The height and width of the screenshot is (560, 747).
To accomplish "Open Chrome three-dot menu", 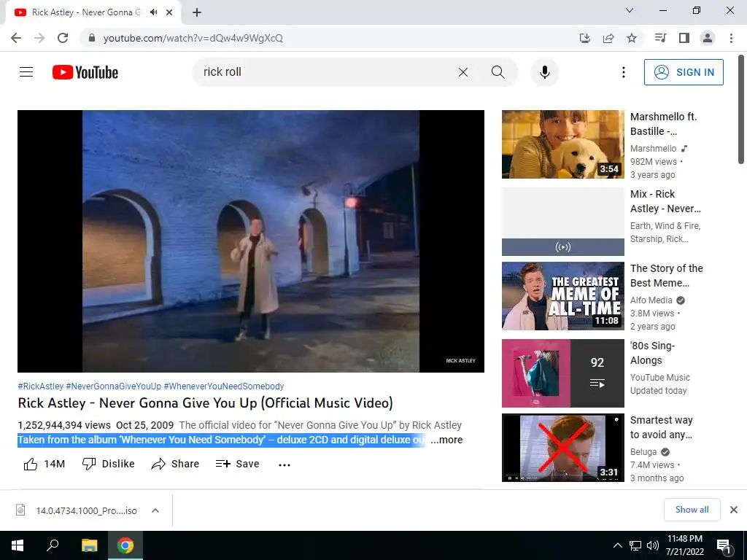I will tap(731, 38).
